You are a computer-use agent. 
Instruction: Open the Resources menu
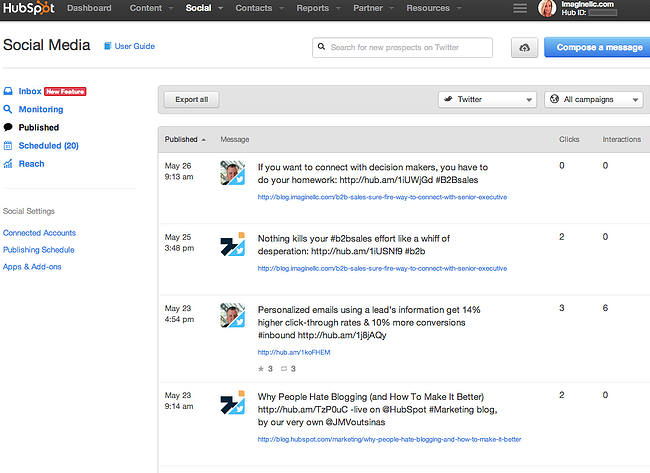pos(428,8)
